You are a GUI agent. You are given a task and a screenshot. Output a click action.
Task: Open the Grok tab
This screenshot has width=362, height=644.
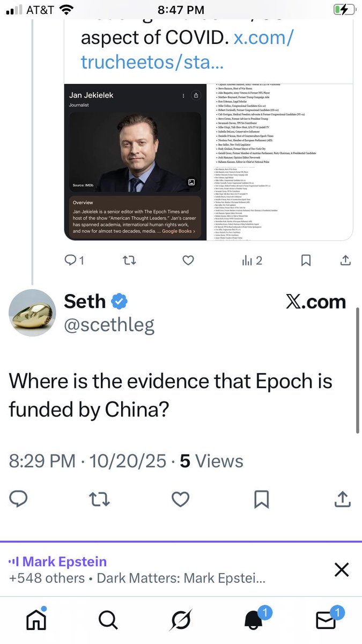pyautogui.click(x=181, y=620)
